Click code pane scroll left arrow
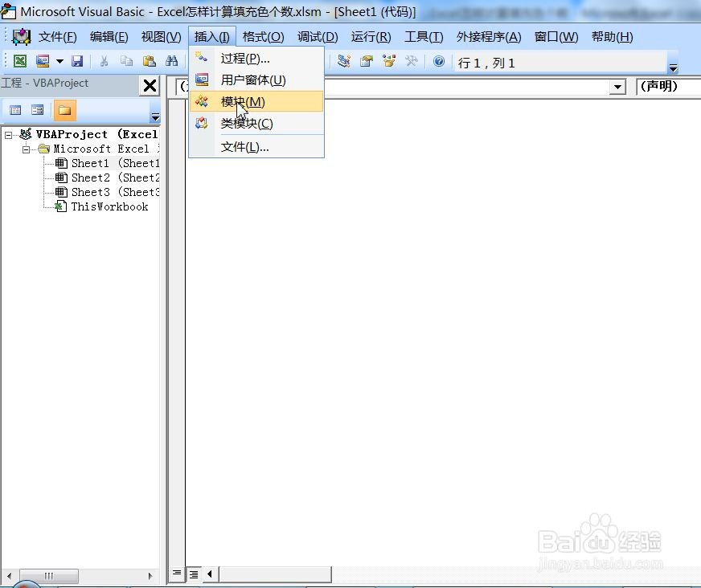The height and width of the screenshot is (588, 701). [x=209, y=574]
